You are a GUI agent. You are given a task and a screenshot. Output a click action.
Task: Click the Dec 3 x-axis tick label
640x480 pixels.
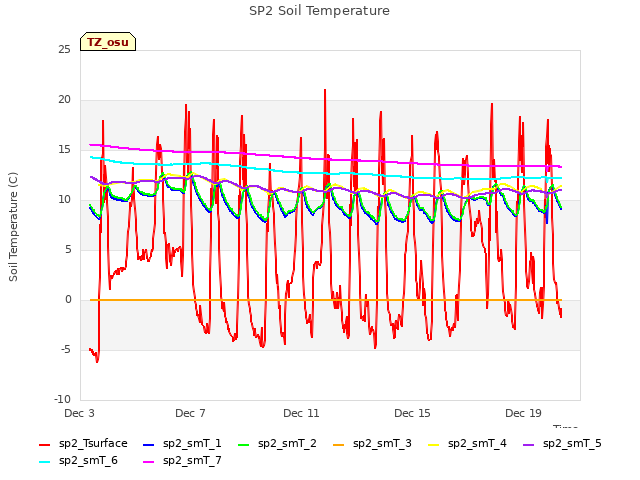coord(80,413)
